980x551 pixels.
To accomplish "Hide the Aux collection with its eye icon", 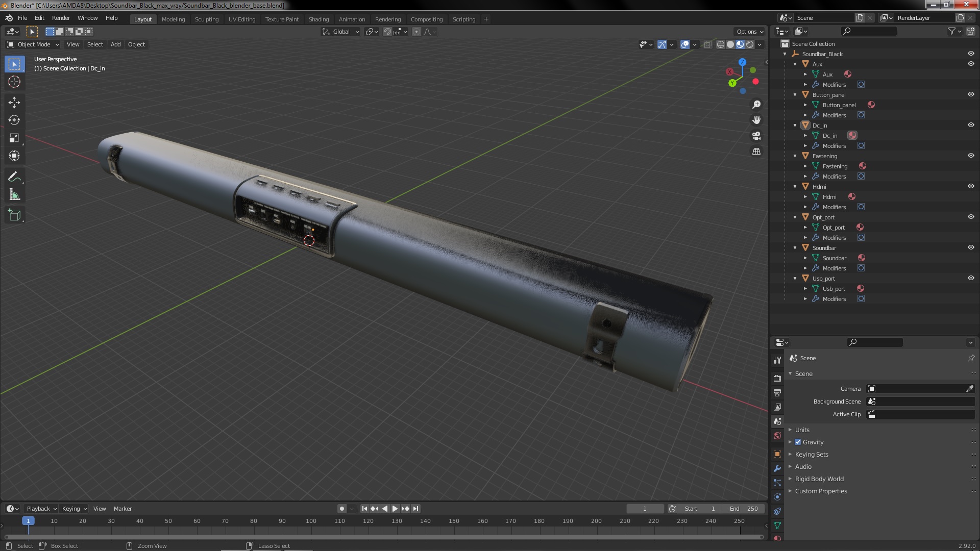I will coord(971,64).
